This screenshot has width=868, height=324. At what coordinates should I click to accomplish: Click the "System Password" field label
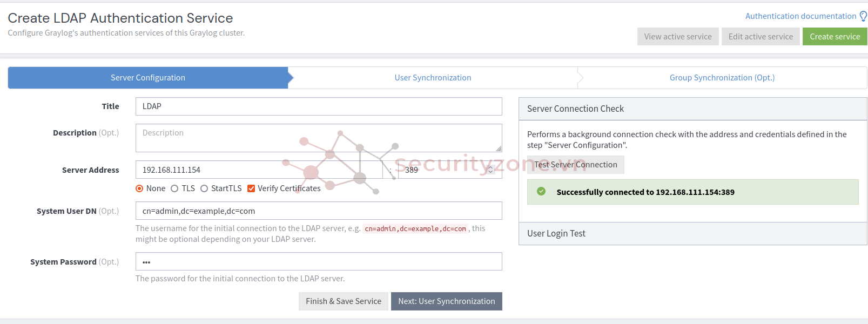click(x=75, y=262)
